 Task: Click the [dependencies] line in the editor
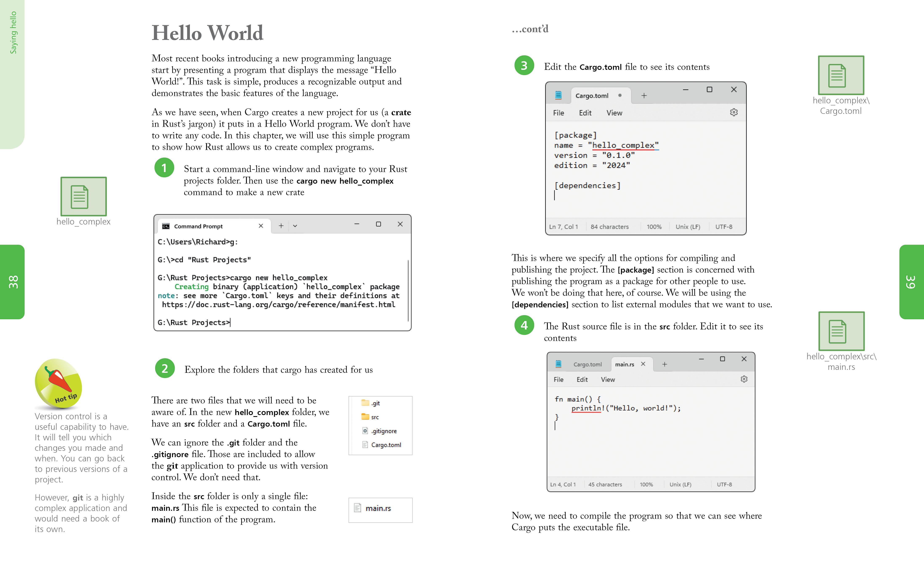[x=587, y=185]
